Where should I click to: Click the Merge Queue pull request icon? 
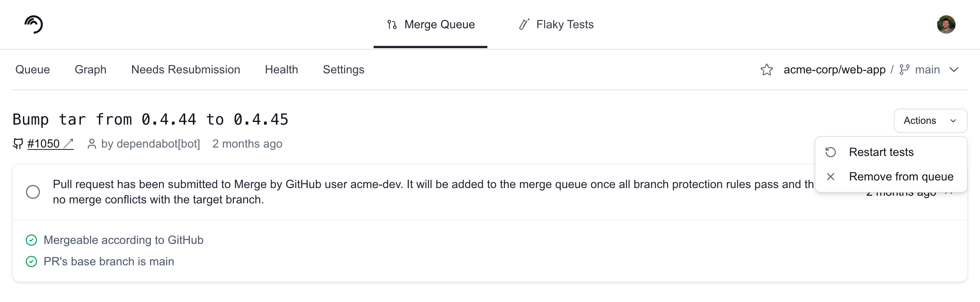[392, 24]
